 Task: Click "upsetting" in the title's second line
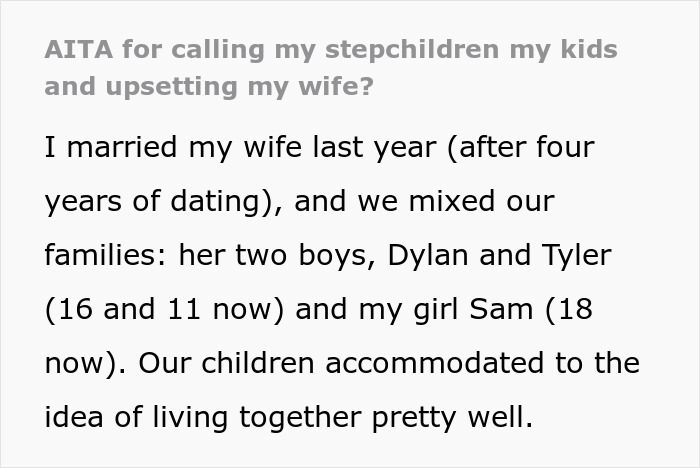tap(171, 87)
